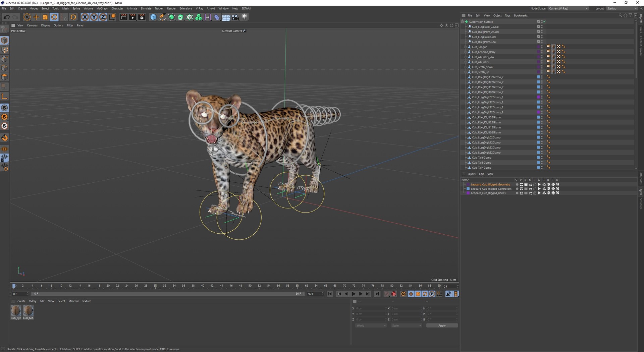Expand the Cub_Tongue object tree node

click(x=465, y=47)
